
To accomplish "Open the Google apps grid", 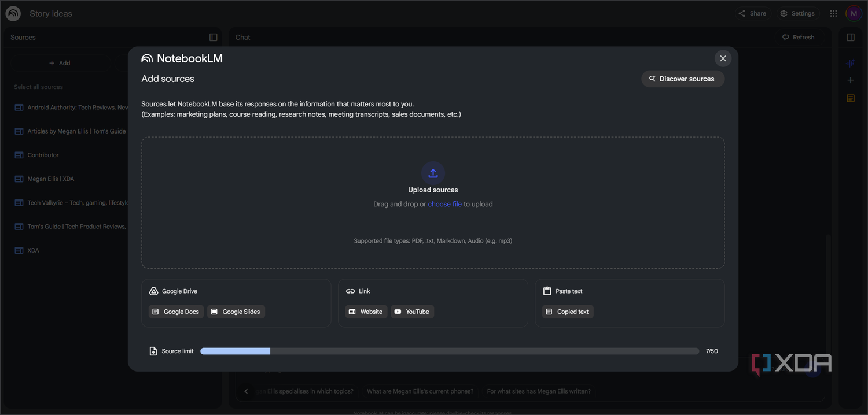I will [x=833, y=13].
